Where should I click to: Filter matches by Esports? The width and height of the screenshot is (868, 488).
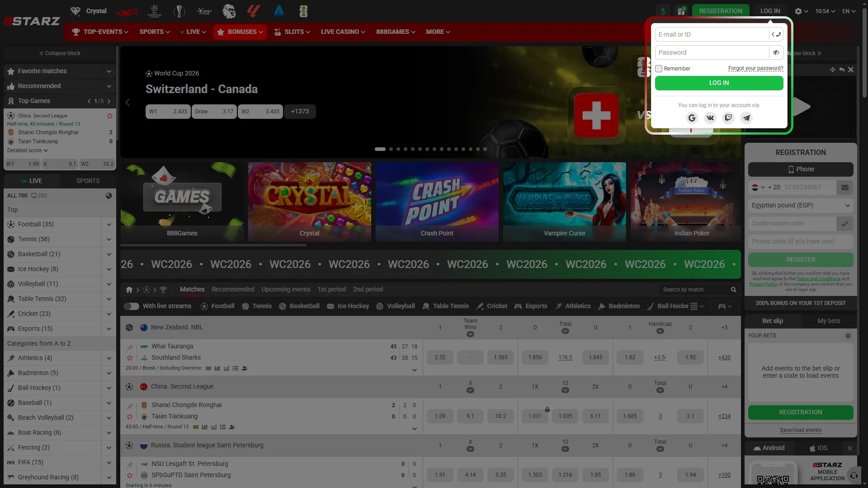click(531, 306)
